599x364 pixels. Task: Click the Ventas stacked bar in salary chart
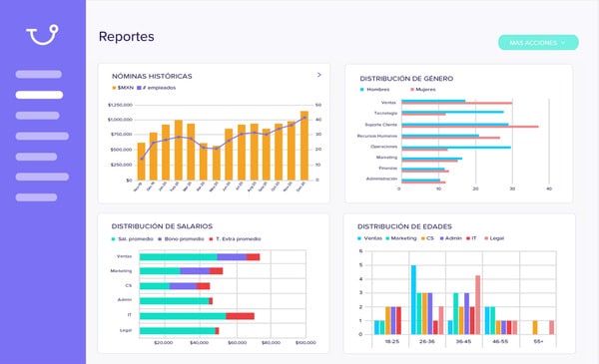pyautogui.click(x=200, y=257)
